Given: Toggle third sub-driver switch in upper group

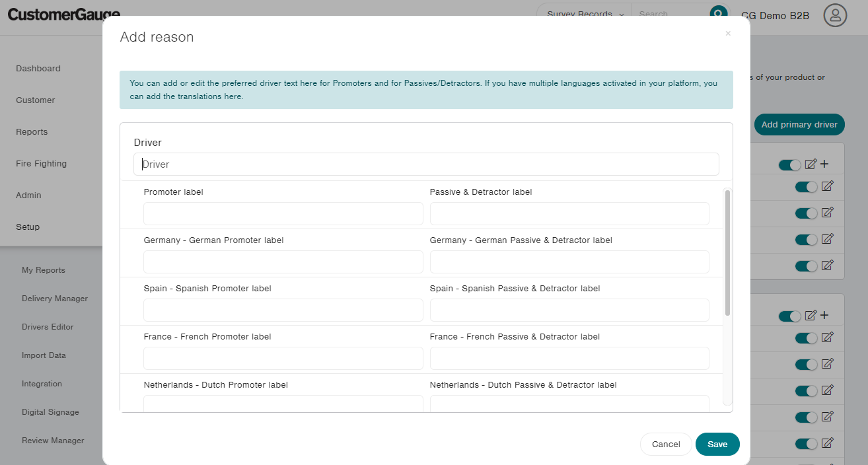Looking at the screenshot, I should click(x=807, y=240).
